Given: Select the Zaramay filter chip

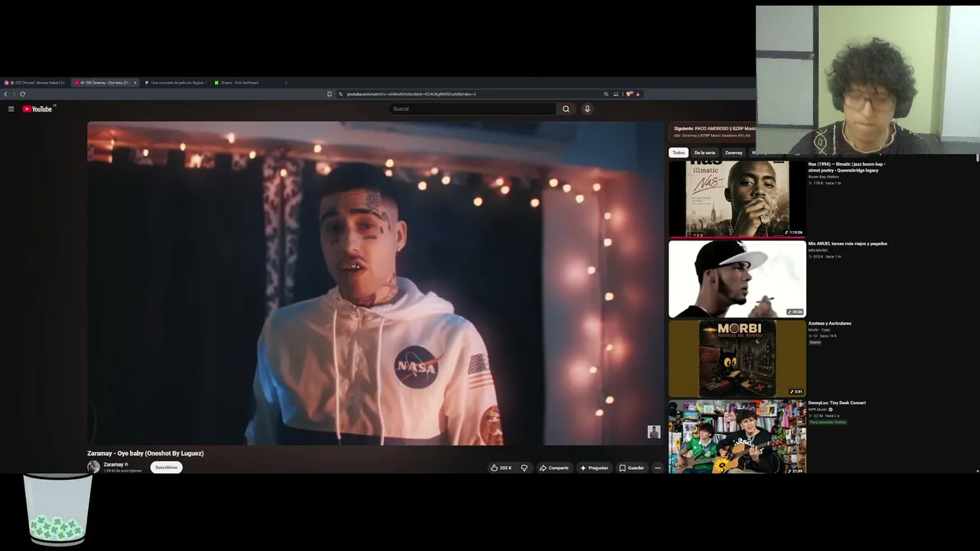Looking at the screenshot, I should click(733, 152).
